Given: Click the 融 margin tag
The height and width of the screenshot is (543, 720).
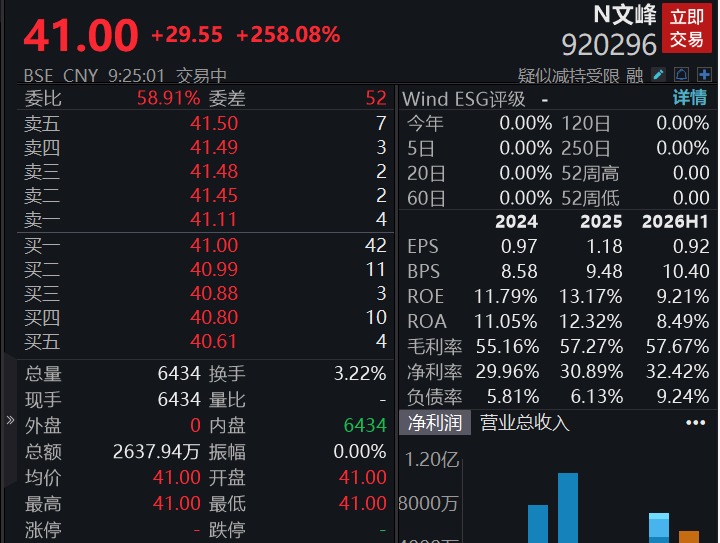Looking at the screenshot, I should tap(635, 76).
